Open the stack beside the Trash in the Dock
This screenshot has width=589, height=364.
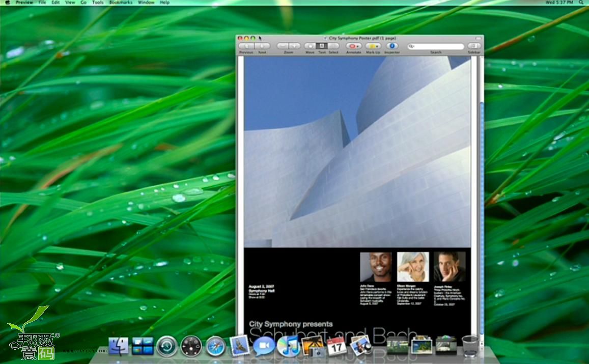[446, 346]
